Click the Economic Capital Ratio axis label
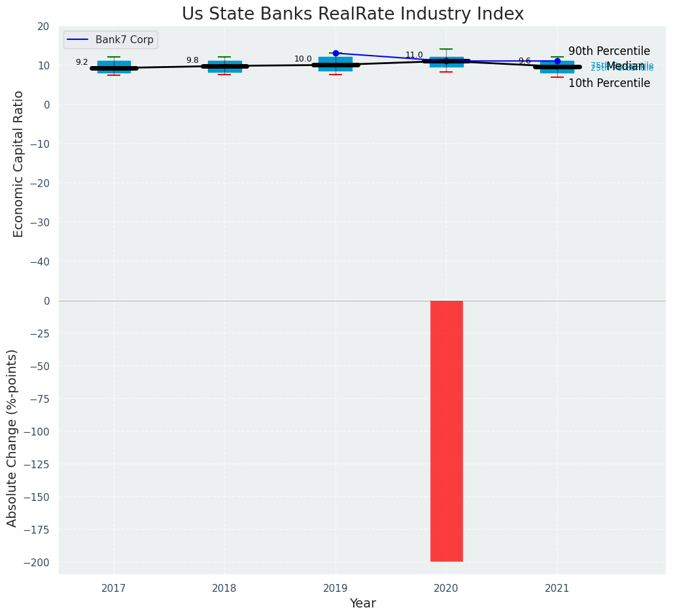Image resolution: width=673 pixels, height=616 pixels. point(18,163)
